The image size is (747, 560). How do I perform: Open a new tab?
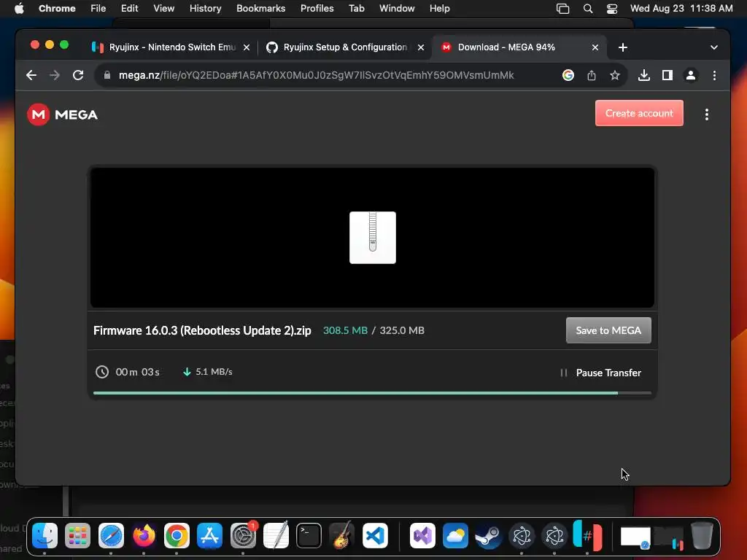[x=623, y=47]
